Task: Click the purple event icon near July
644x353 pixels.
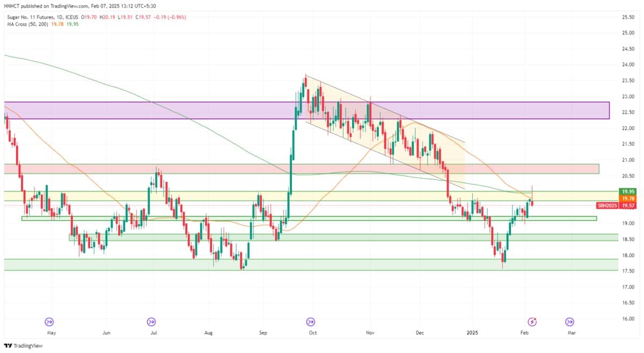Action: 151,322
